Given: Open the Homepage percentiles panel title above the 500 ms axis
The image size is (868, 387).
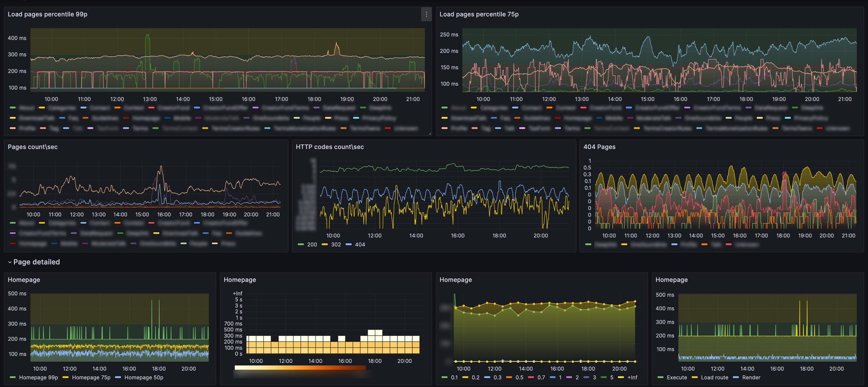Looking at the screenshot, I should click(x=24, y=280).
